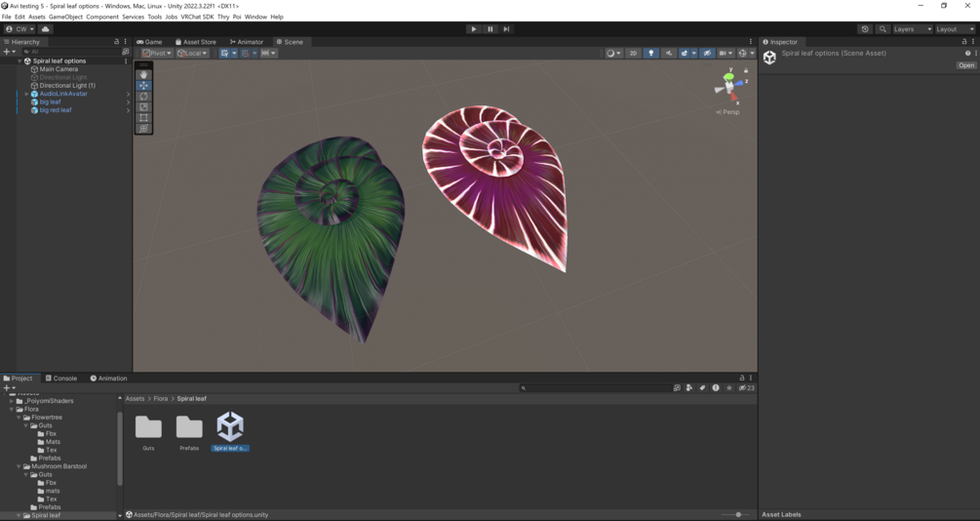The height and width of the screenshot is (521, 980).
Task: Toggle hidden objects visibility in Scene
Action: (707, 53)
